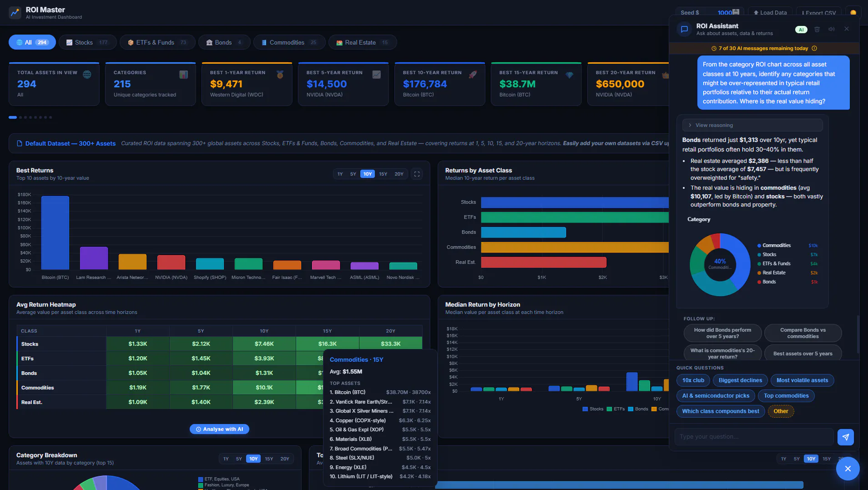Ask the 'Most volatile assets' quick question
This screenshot has height=490, width=868.
(x=802, y=380)
